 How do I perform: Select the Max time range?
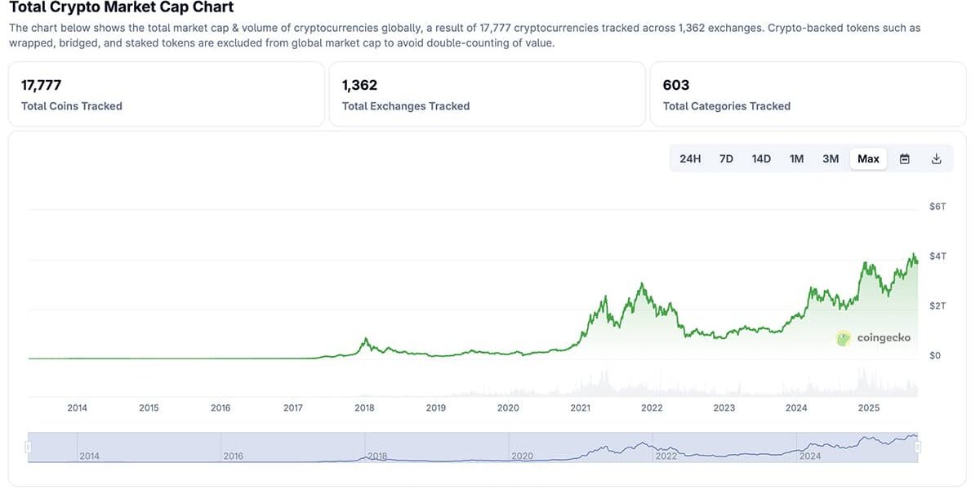(868, 158)
